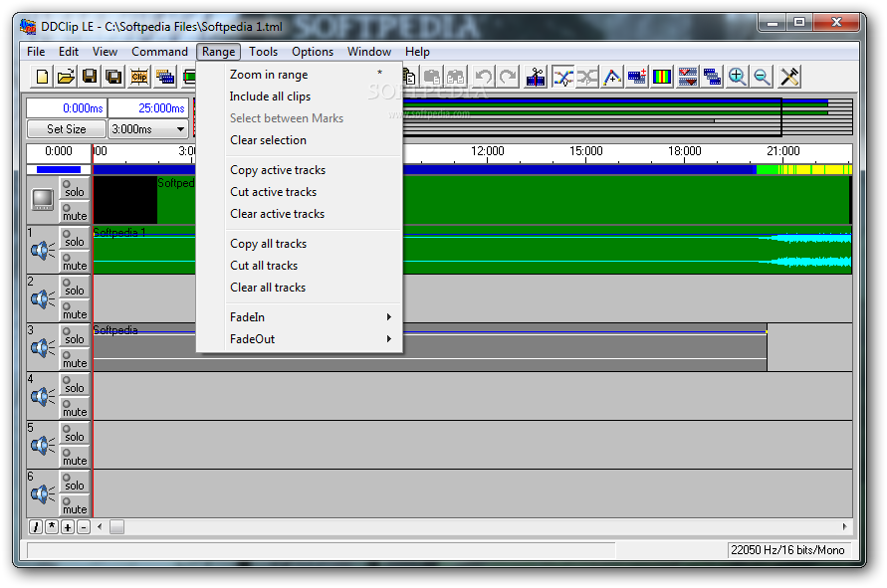Click track 1 speaker icon
Viewport: 887px width, 588px height.
[x=43, y=250]
